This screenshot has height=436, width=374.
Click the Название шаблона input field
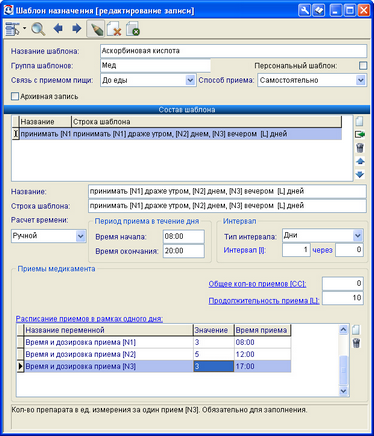click(233, 51)
